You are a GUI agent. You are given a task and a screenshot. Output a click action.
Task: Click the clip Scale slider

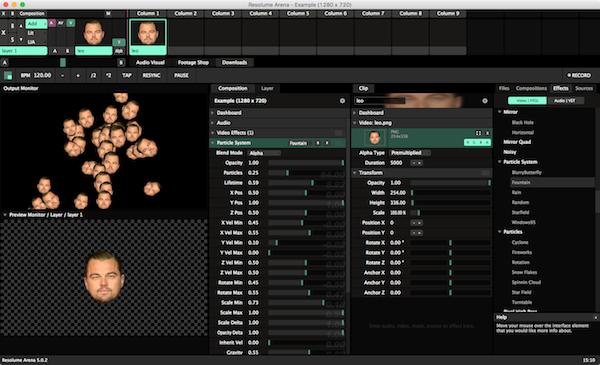[x=450, y=213]
